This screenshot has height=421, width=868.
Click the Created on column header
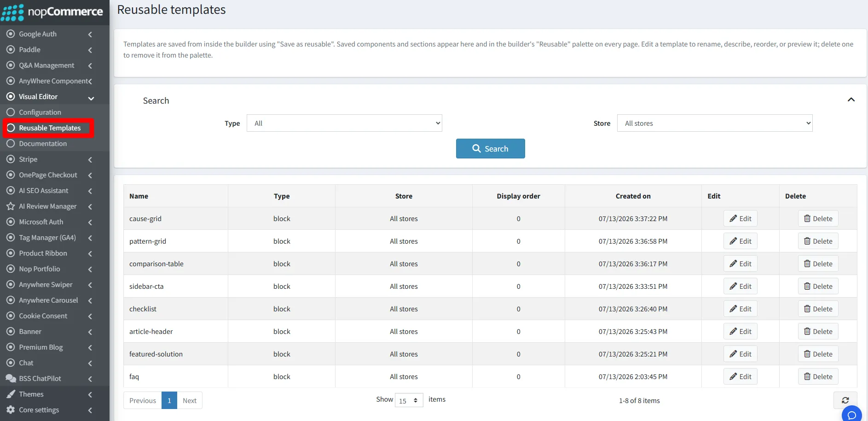[x=633, y=196]
